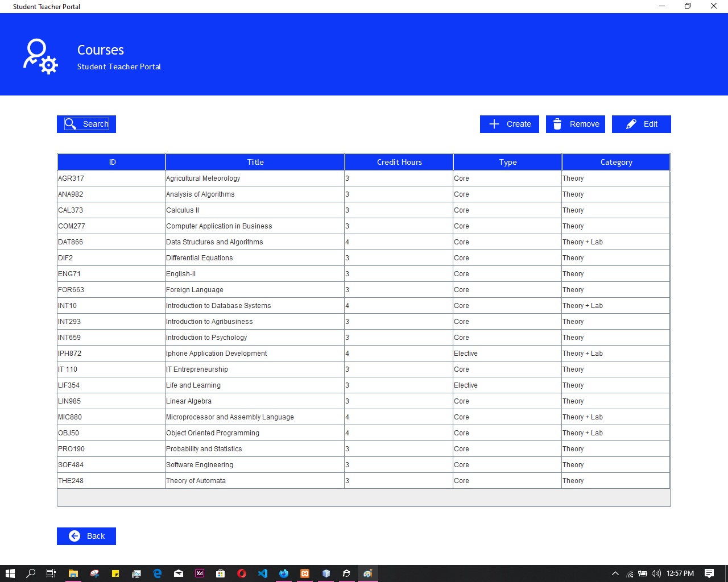
Task: Open Windows taskbar search
Action: (x=31, y=573)
